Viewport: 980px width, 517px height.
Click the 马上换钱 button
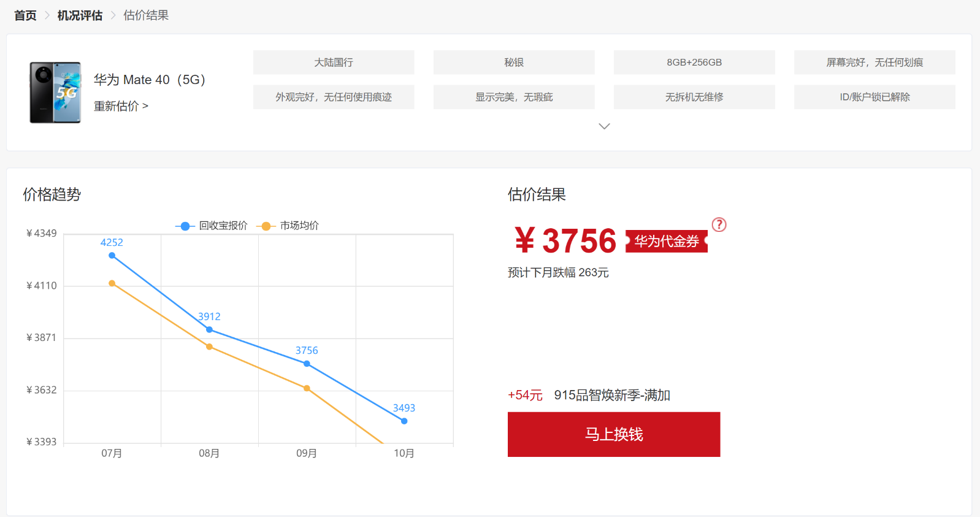(614, 434)
